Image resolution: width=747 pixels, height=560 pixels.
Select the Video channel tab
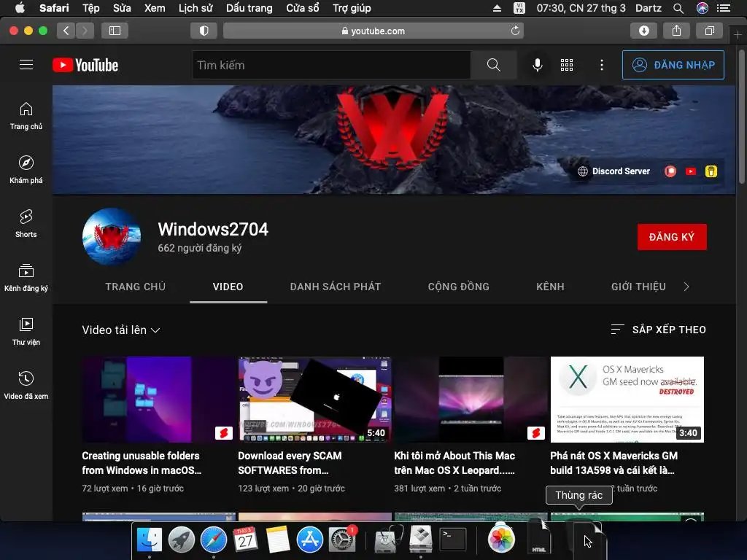(x=228, y=287)
